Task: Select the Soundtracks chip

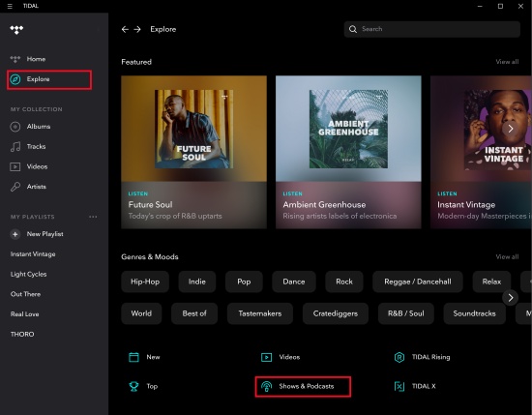Action: click(474, 313)
